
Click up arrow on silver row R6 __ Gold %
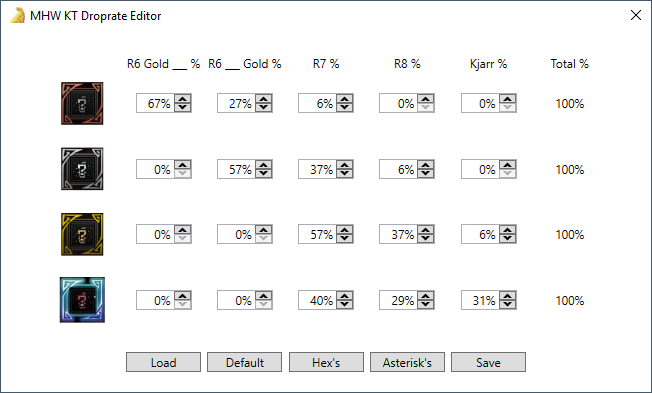pyautogui.click(x=264, y=165)
